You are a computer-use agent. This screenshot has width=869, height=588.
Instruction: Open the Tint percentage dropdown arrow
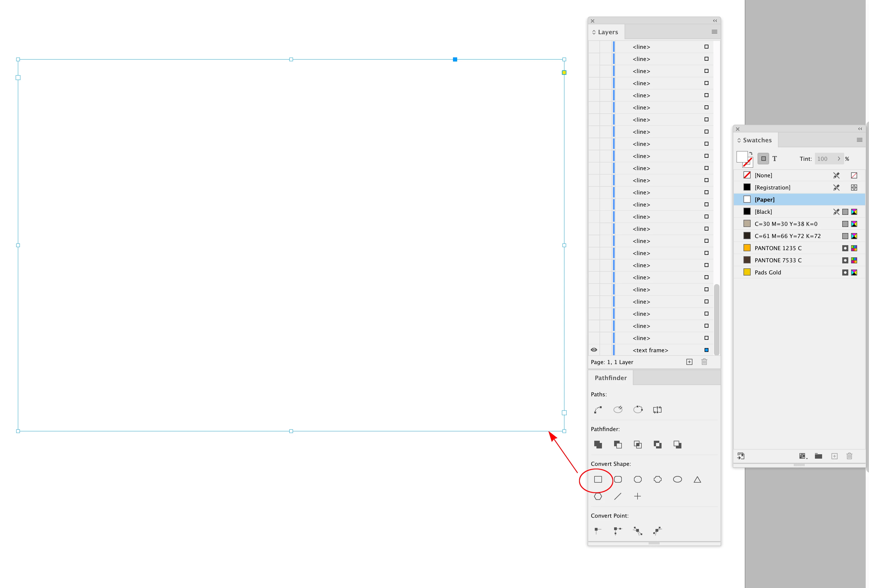pyautogui.click(x=839, y=159)
